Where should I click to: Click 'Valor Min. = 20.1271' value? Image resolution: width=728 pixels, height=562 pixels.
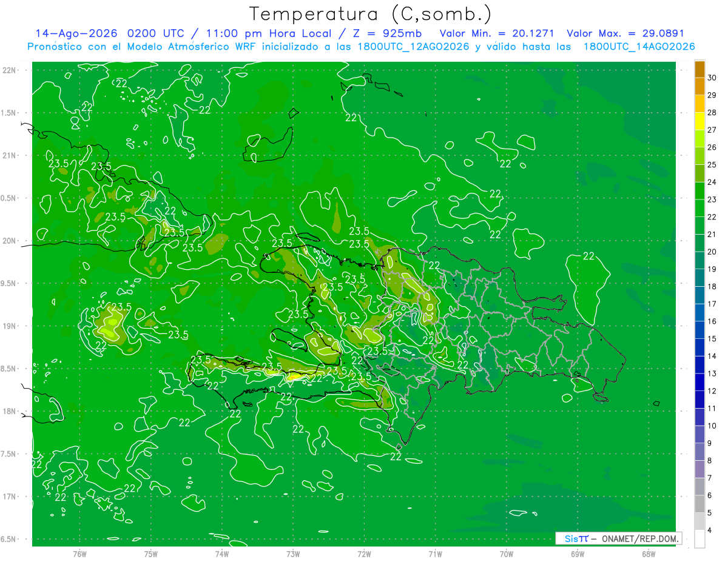pos(497,33)
